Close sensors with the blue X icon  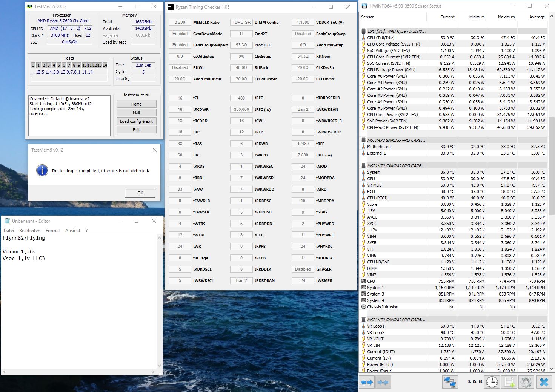click(544, 382)
